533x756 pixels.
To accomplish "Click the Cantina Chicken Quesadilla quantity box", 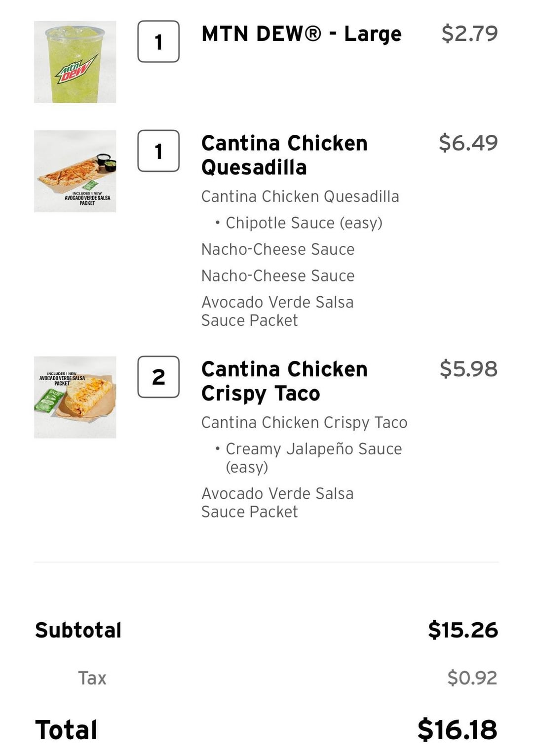I will [x=158, y=151].
